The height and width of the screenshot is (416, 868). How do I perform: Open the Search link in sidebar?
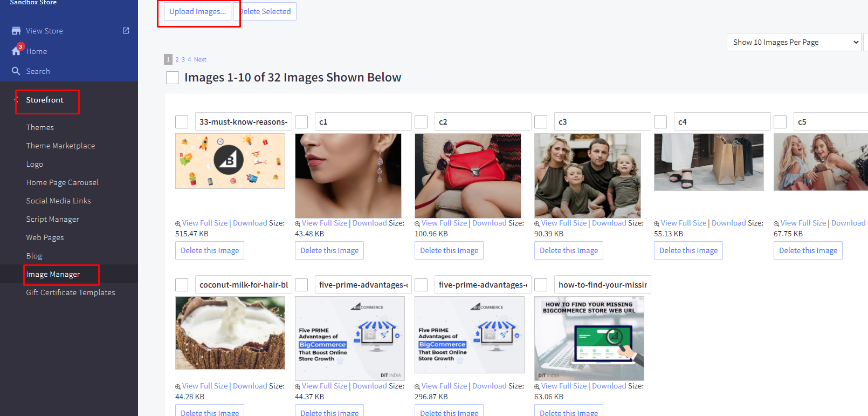pos(38,71)
